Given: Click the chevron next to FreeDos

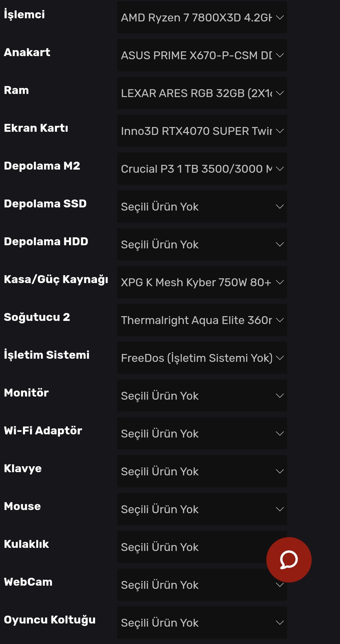Looking at the screenshot, I should click(280, 358).
